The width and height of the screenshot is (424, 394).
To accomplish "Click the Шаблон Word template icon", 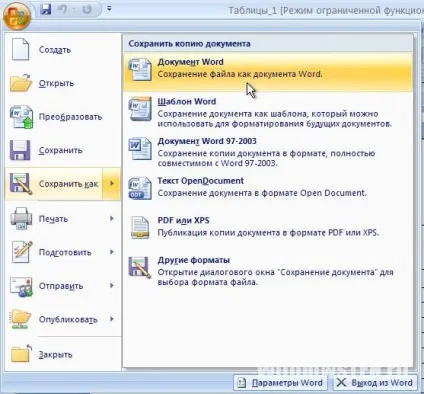I will 140,109.
